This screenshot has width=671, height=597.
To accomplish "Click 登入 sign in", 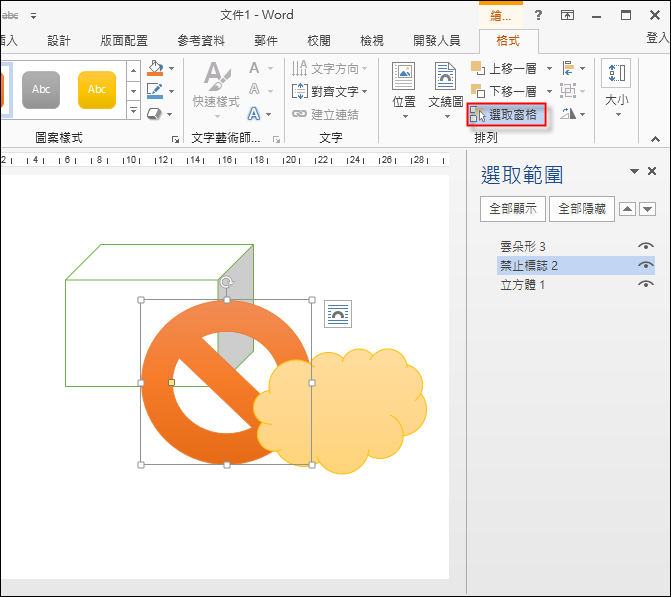I will 658,38.
